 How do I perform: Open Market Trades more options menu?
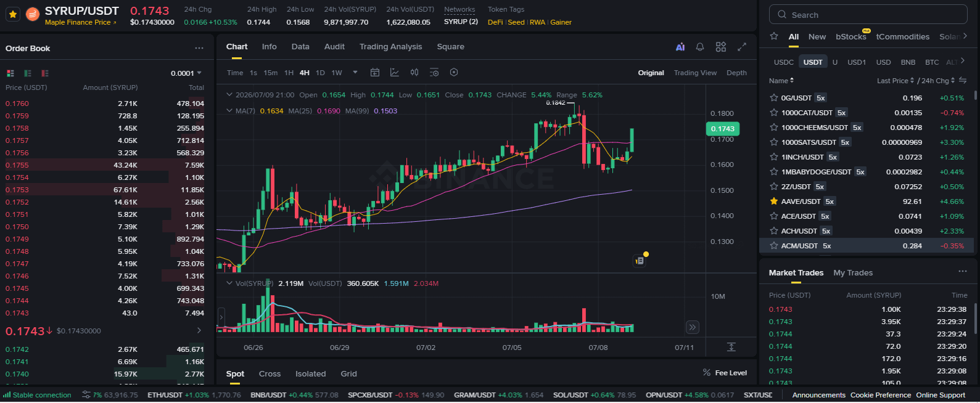pyautogui.click(x=962, y=272)
